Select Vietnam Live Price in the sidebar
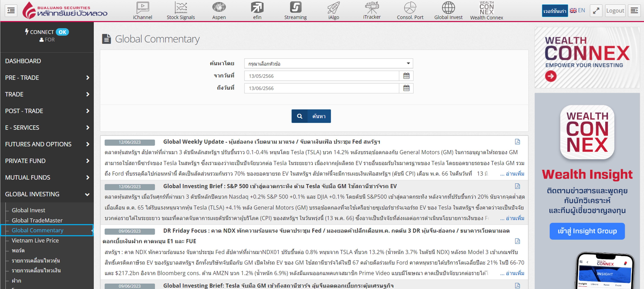Image resolution: width=644 pixels, height=289 pixels. 35,240
